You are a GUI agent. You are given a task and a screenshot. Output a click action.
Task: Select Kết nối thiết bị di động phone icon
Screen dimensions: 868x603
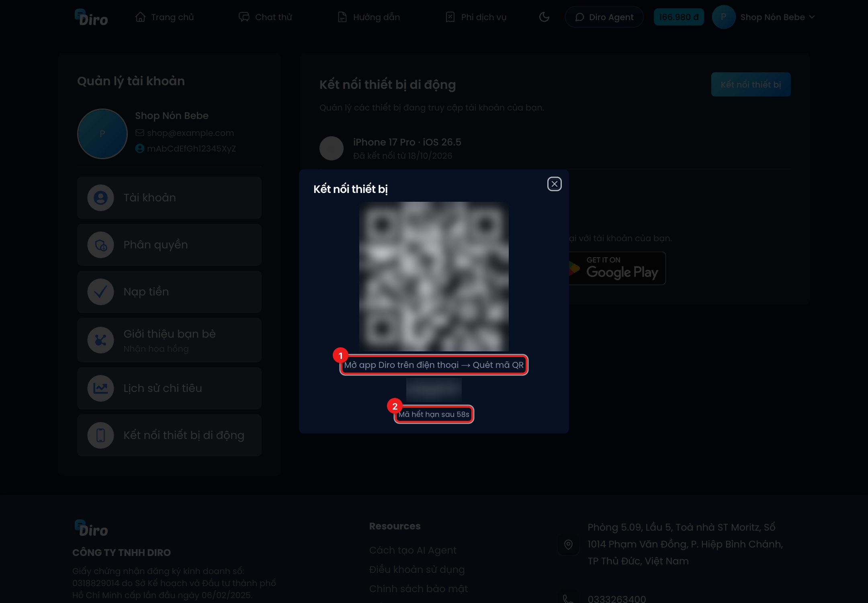click(100, 435)
